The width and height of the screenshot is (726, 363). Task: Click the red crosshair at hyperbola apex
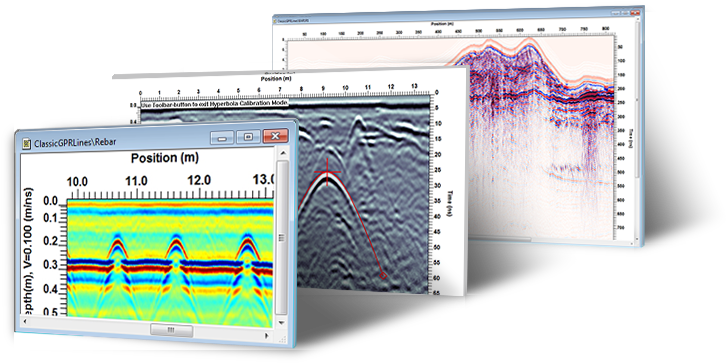pos(328,172)
